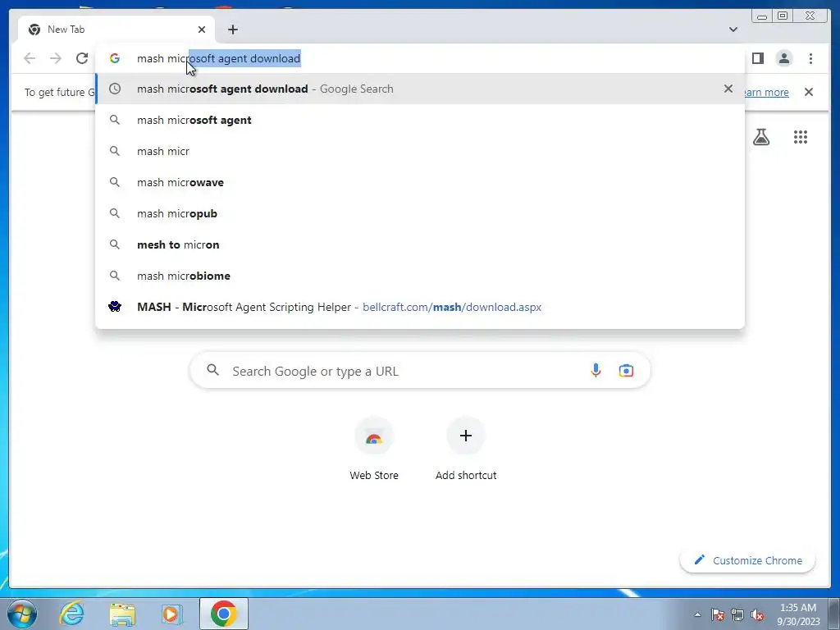The image size is (840, 630).
Task: Follow the 'Learn more' link
Action: click(766, 92)
